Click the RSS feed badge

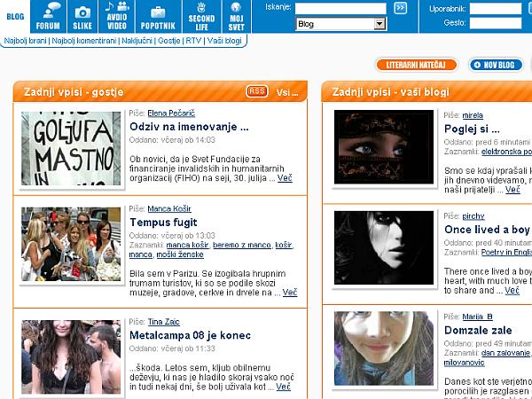[x=257, y=91]
